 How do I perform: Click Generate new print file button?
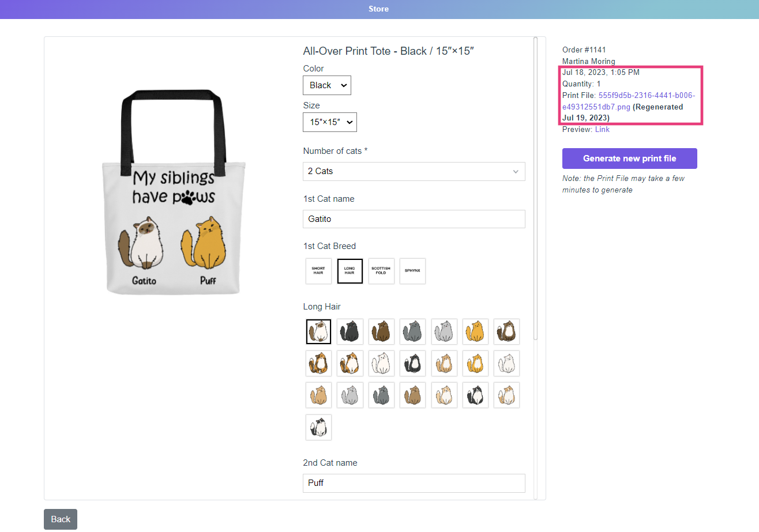tap(629, 159)
